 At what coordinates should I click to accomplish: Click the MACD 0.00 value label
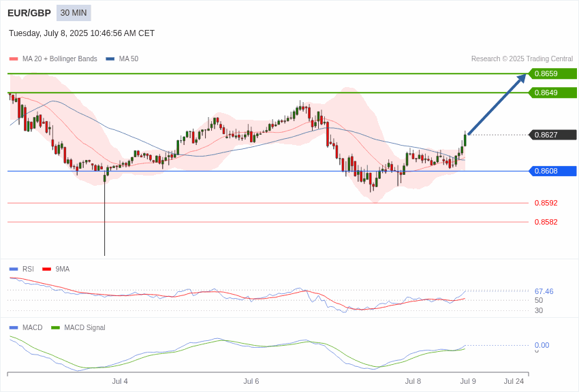tap(542, 345)
